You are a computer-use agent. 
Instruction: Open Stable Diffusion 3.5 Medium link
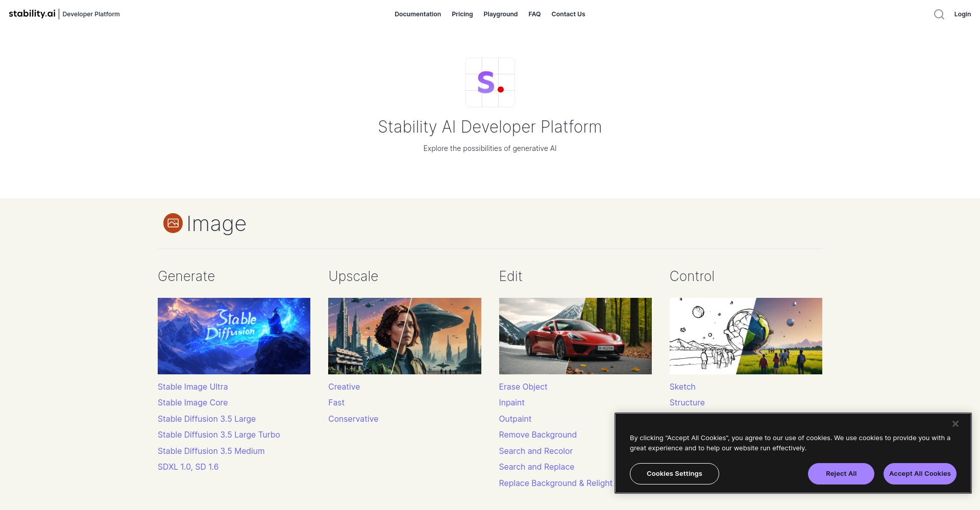(211, 451)
